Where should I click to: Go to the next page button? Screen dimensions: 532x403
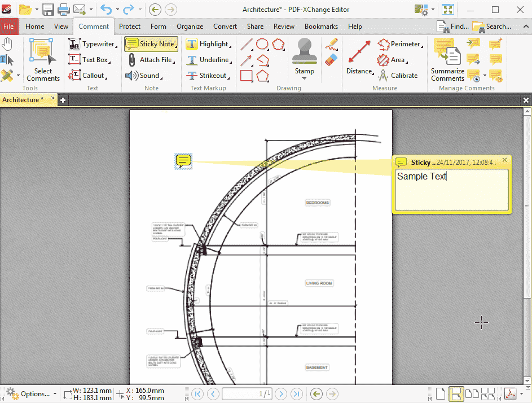pyautogui.click(x=281, y=394)
